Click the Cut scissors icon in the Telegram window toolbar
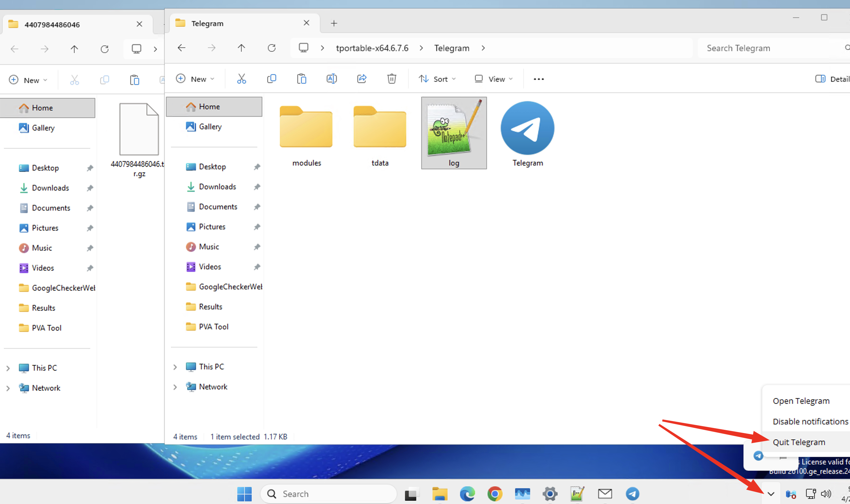850x504 pixels. coord(241,79)
